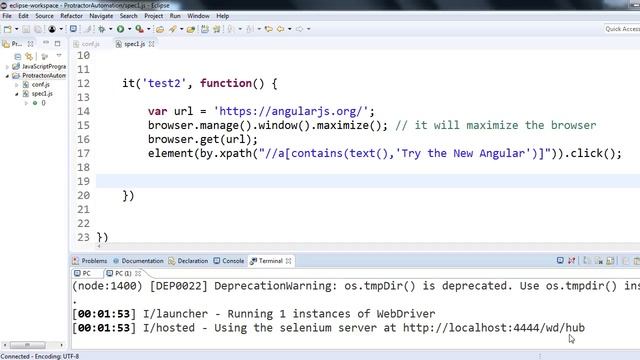Viewport: 640px width, 360px height.
Task: Open the Help menu
Action: [x=222, y=16]
